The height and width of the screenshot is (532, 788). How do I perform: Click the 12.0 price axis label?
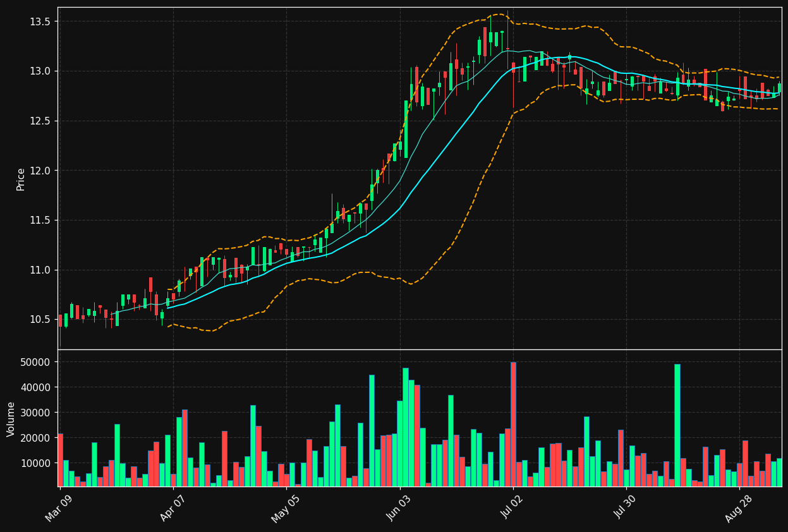[41, 171]
